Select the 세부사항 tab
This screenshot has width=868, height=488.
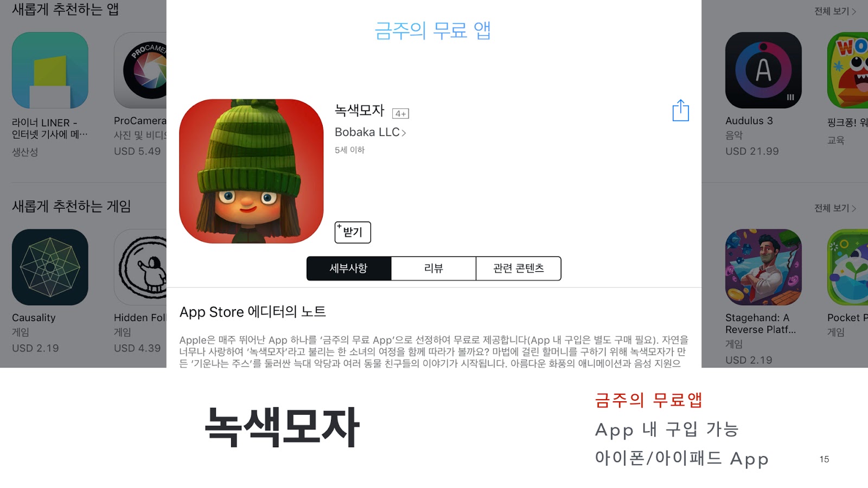point(349,268)
